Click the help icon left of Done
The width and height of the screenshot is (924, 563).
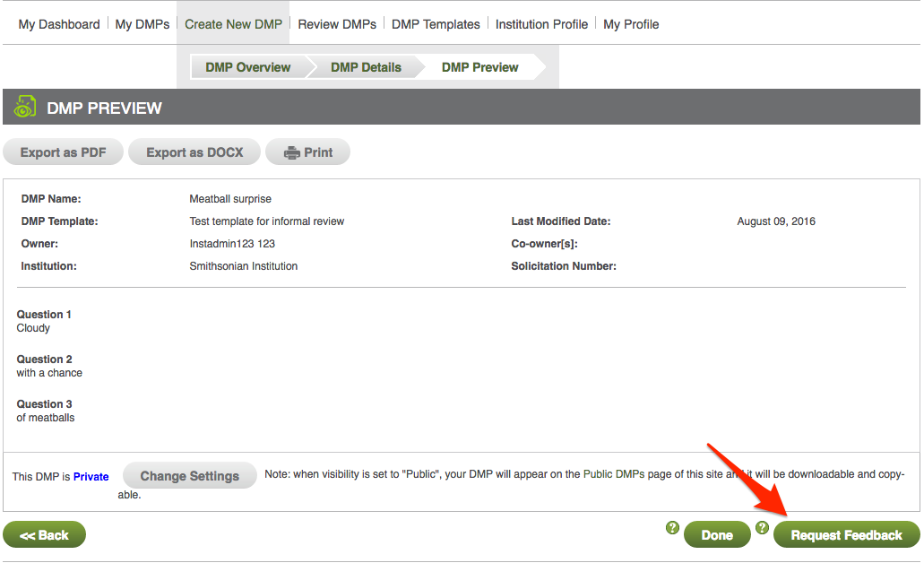tap(672, 528)
